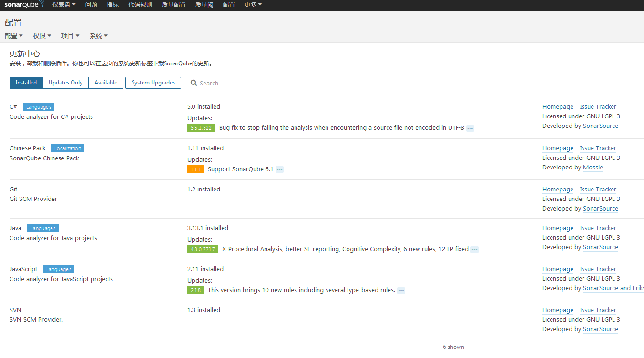Open Java plugin Issue Tracker
The width and height of the screenshot is (644, 358).
point(598,228)
